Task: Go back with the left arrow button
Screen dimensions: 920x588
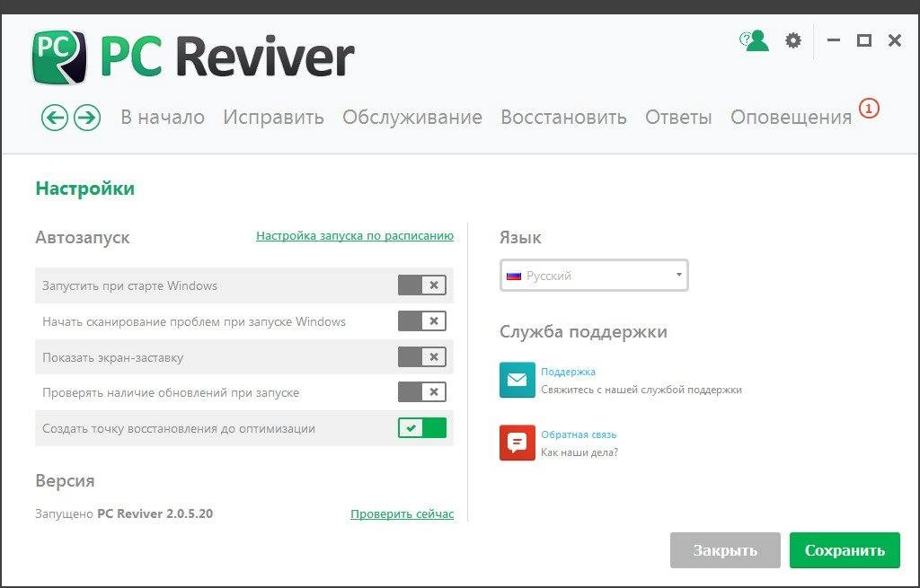Action: pyautogui.click(x=55, y=118)
